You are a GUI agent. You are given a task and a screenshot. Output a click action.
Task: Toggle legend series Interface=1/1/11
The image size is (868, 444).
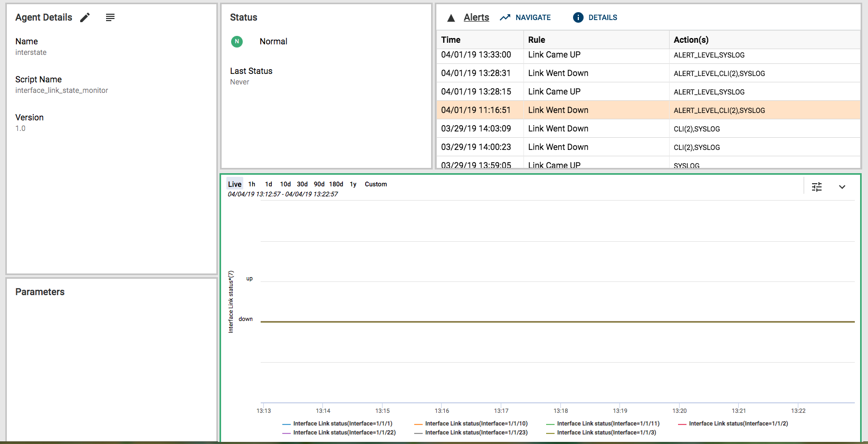point(603,423)
